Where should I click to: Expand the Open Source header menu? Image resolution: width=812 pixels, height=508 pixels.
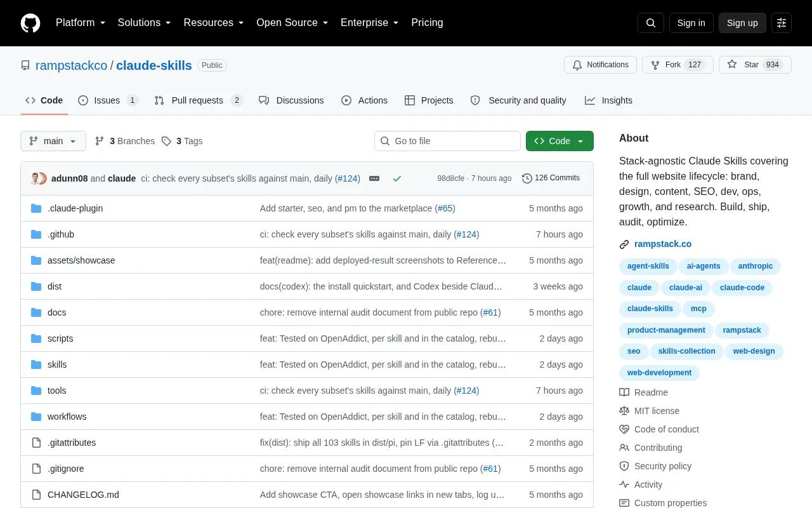(292, 23)
